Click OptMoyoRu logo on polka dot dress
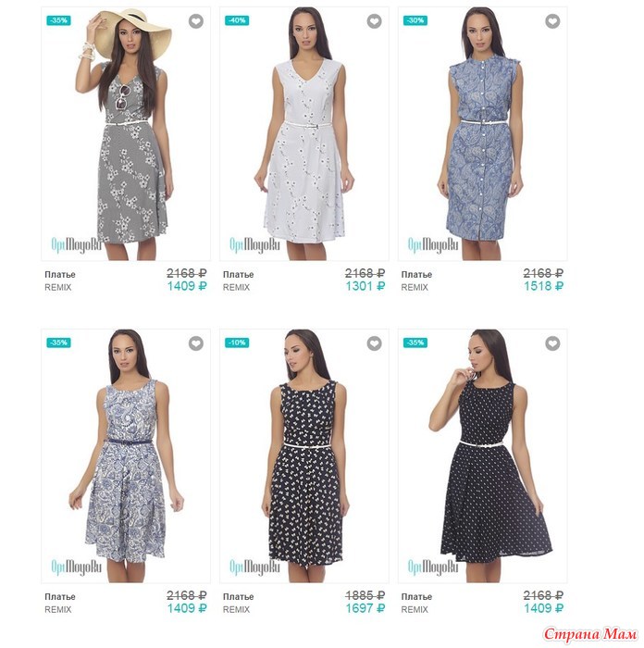The image size is (644, 648). pyautogui.click(x=433, y=567)
